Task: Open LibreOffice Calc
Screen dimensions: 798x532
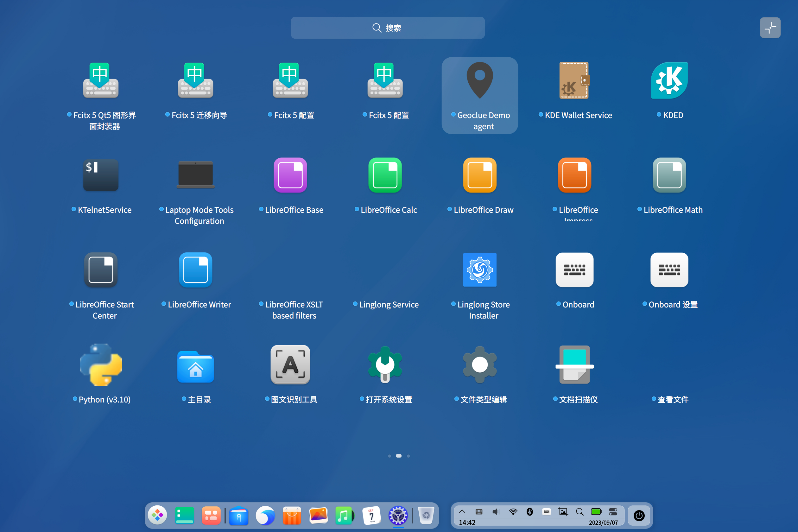Action: point(385,175)
